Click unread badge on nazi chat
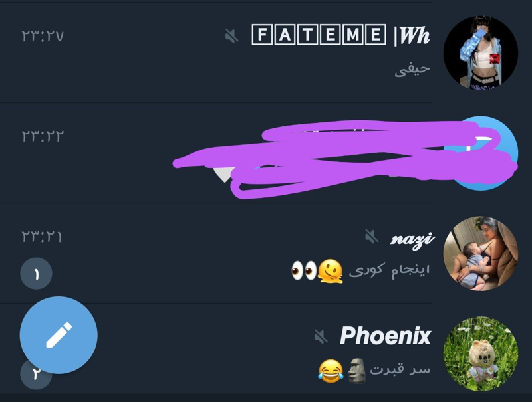532x402 pixels. [37, 274]
